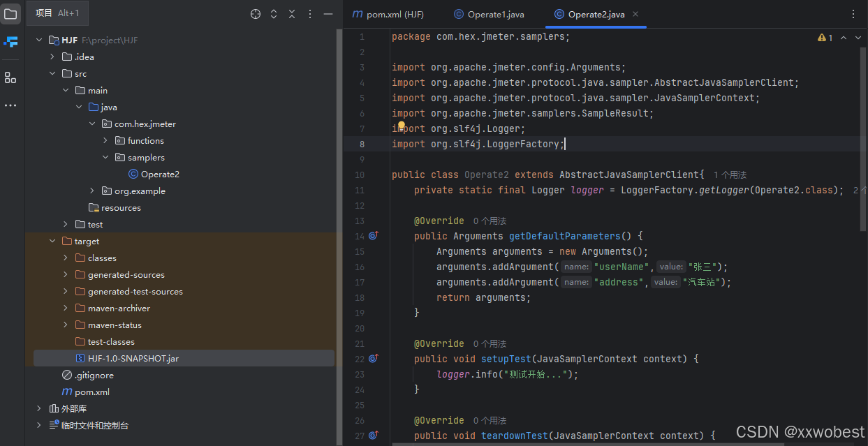
Task: Click the 临时文件和控制台 node
Action: [95, 425]
